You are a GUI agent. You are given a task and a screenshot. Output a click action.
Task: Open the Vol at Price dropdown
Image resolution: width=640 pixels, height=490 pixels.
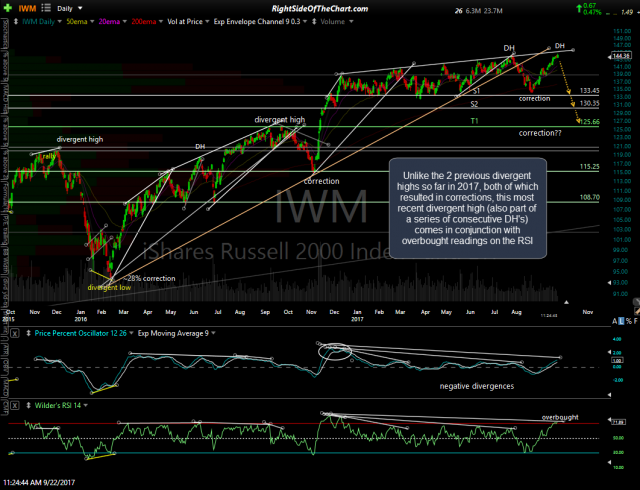point(207,22)
